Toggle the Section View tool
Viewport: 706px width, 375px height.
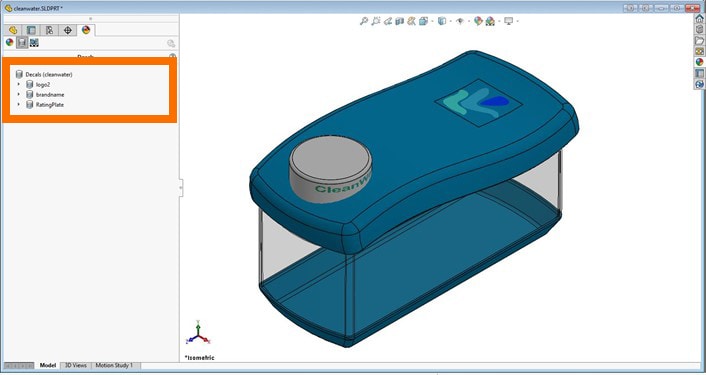click(399, 21)
